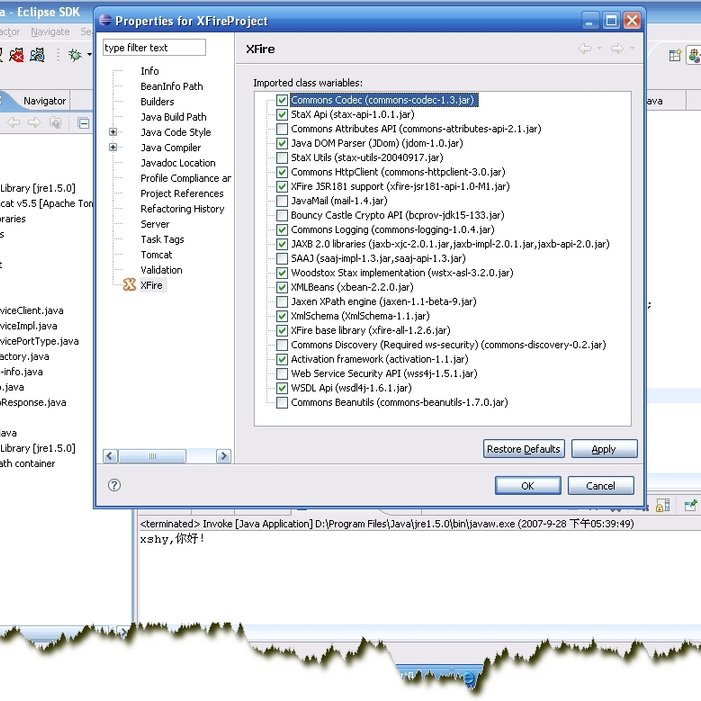Open help via the question mark icon

point(114,485)
